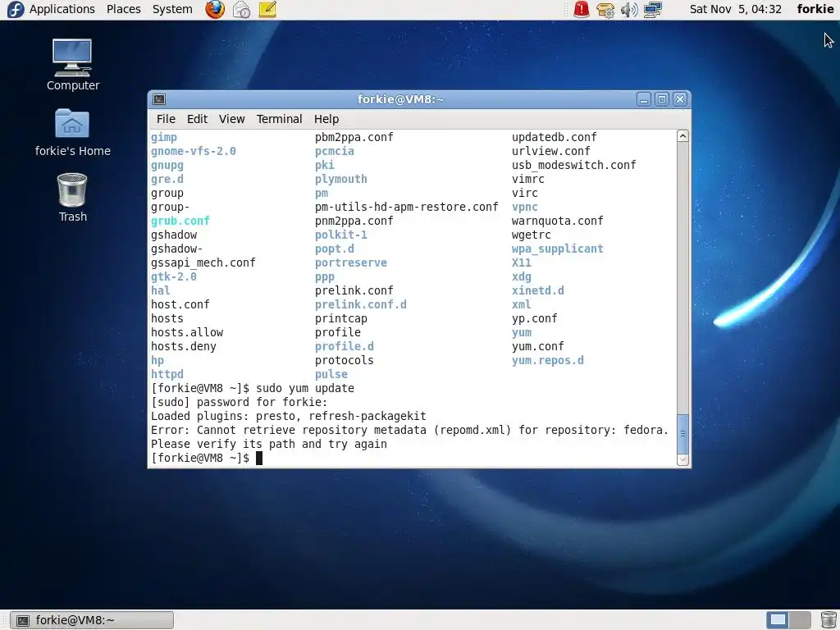This screenshot has width=840, height=630.
Task: Select the Computer desktop icon
Action: 72,65
